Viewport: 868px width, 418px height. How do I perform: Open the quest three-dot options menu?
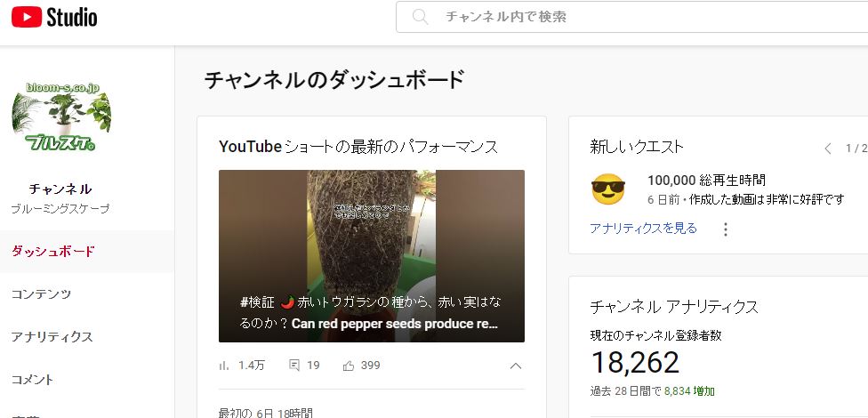click(x=725, y=229)
